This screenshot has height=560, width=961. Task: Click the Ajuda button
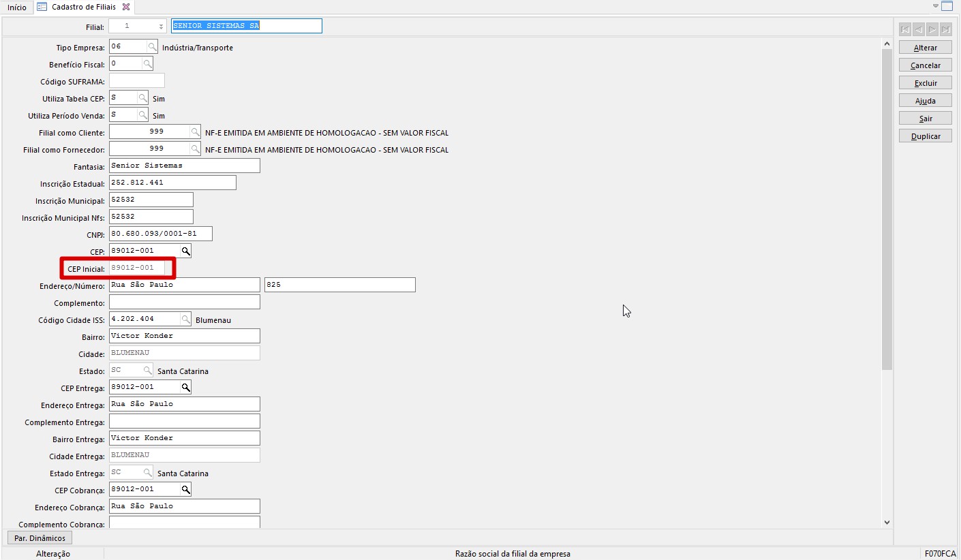click(925, 101)
